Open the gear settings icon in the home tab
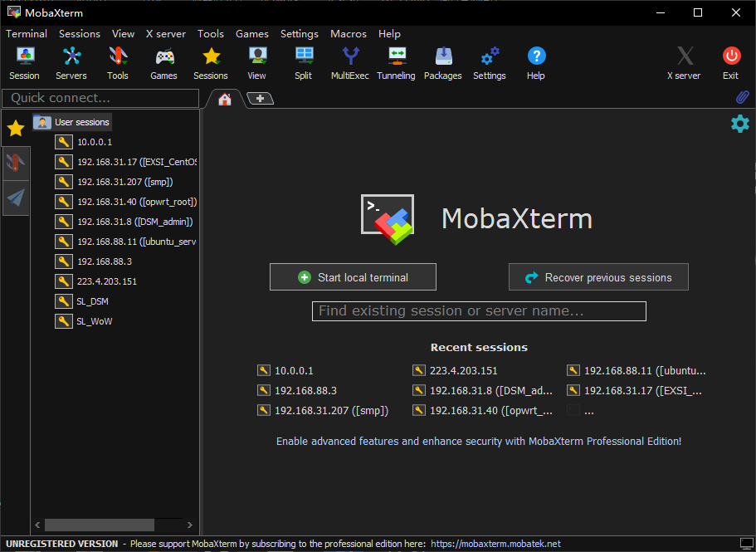The width and height of the screenshot is (756, 552). point(739,124)
